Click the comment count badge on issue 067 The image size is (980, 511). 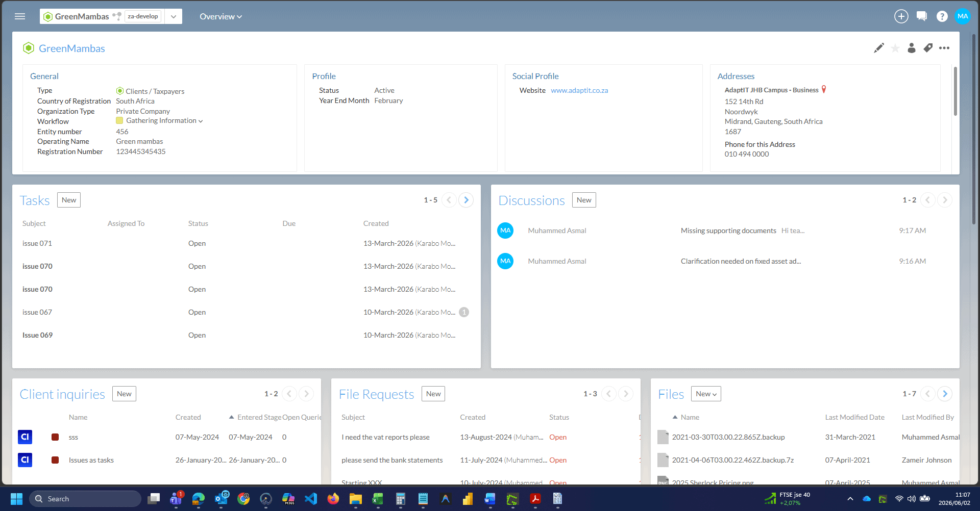coord(464,312)
